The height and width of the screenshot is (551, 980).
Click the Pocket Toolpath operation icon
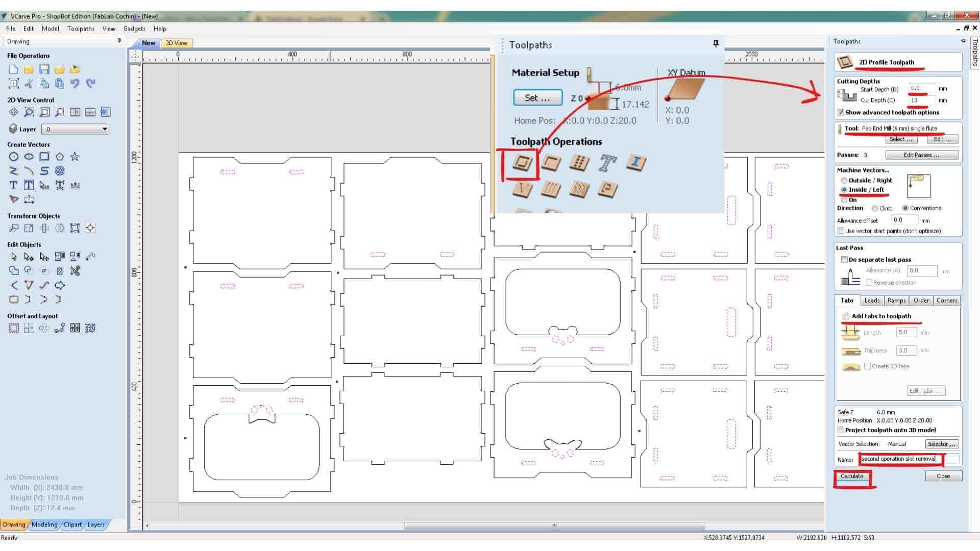pyautogui.click(x=550, y=163)
